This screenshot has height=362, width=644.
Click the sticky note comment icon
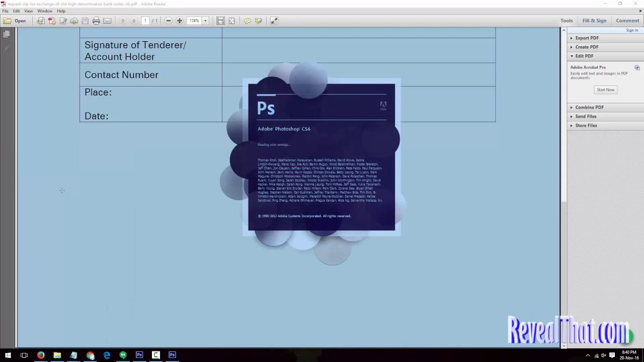pyautogui.click(x=247, y=21)
